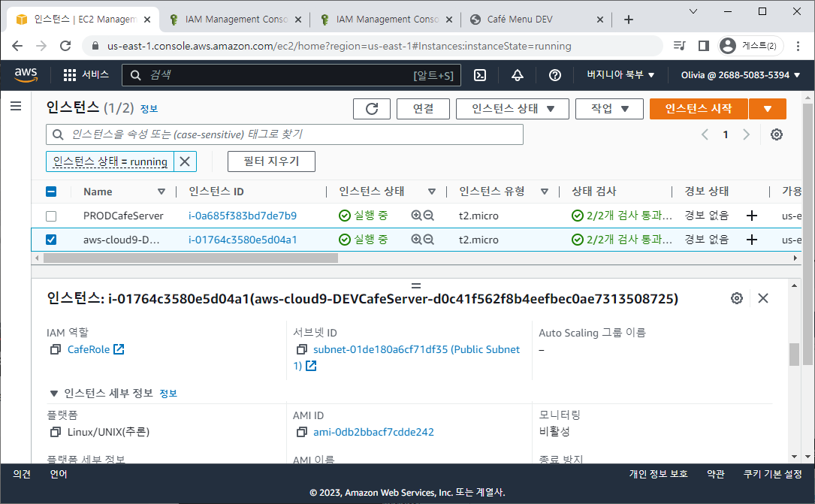Click the Connect button
Viewport: 815px width, 504px height.
tap(423, 109)
